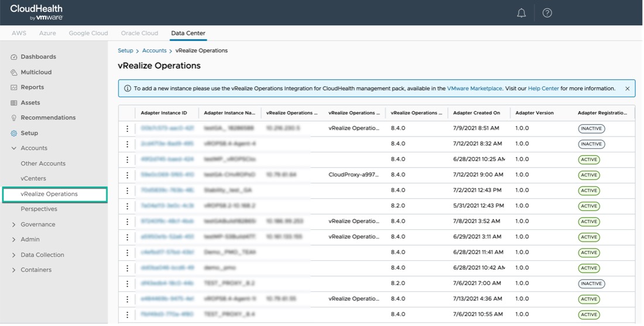
Task: Click ACTIVE badge in 6/28/2021 10:25 AM row
Action: click(589, 159)
